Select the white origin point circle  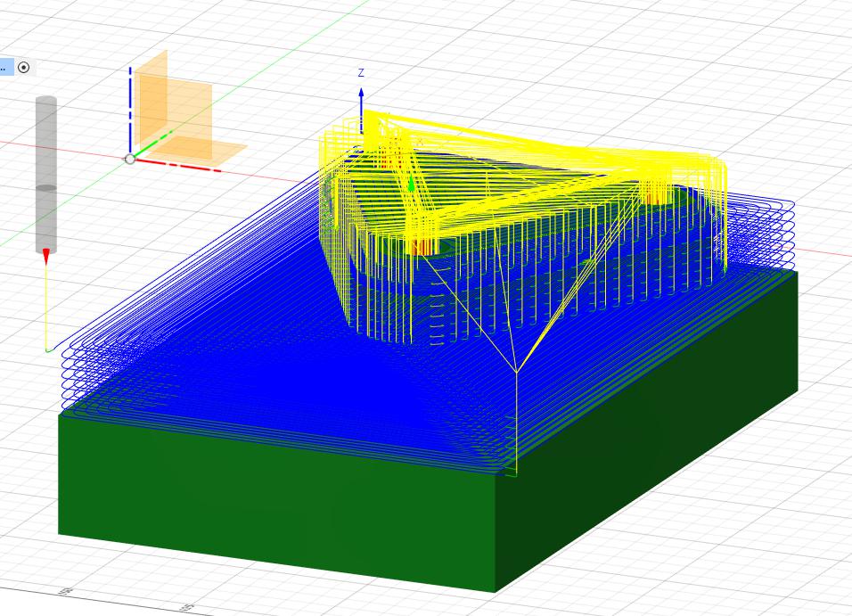click(x=130, y=159)
